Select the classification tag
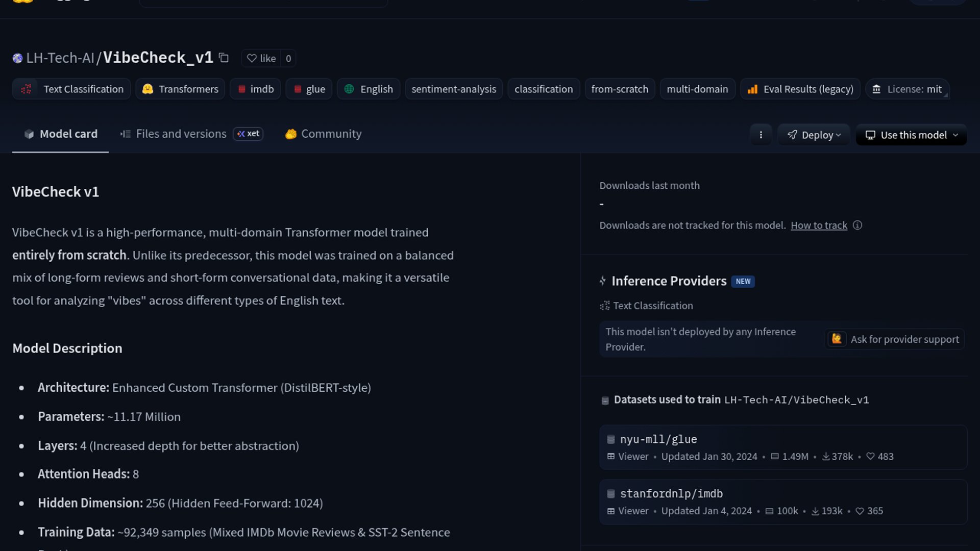Viewport: 980px width, 551px height. click(x=544, y=89)
